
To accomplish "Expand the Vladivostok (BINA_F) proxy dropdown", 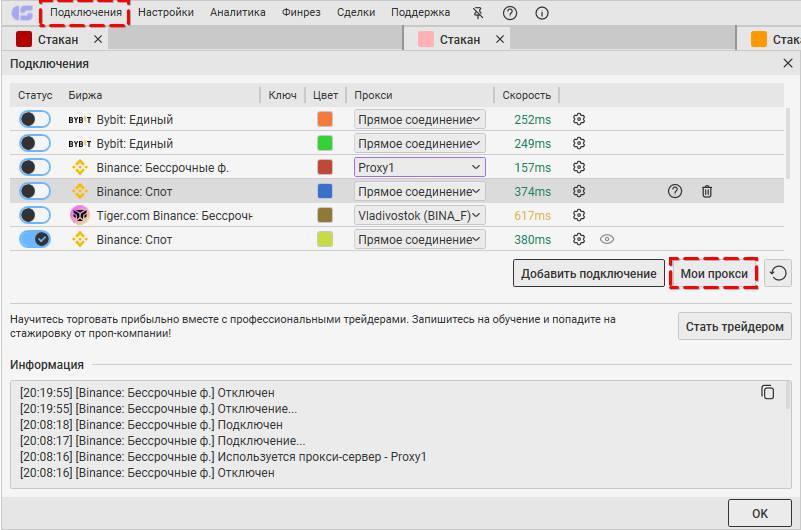I will pyautogui.click(x=419, y=215).
